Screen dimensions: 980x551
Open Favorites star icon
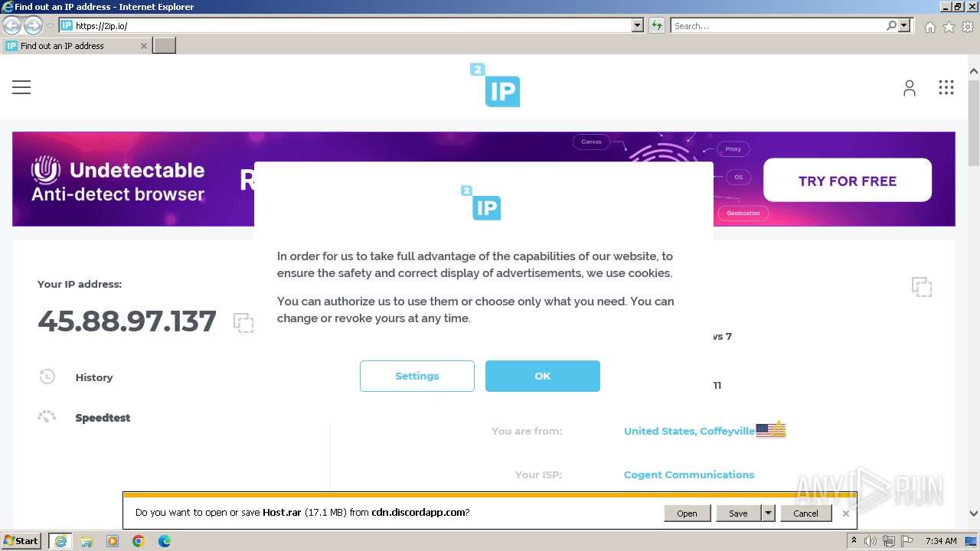949,27
